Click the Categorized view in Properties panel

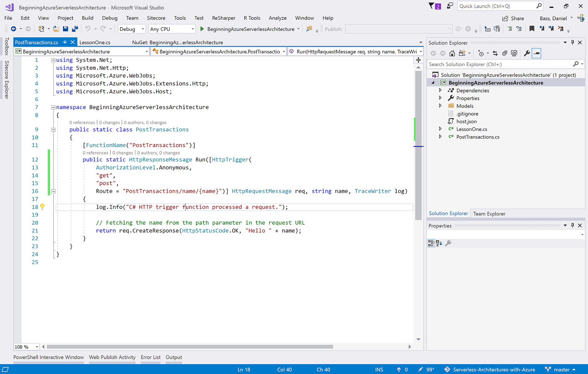tap(431, 243)
